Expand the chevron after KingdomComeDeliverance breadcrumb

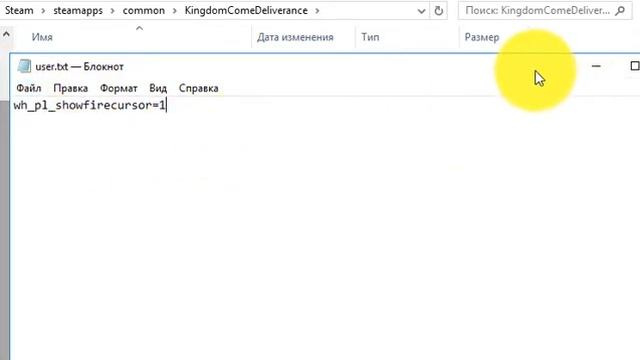(x=317, y=11)
